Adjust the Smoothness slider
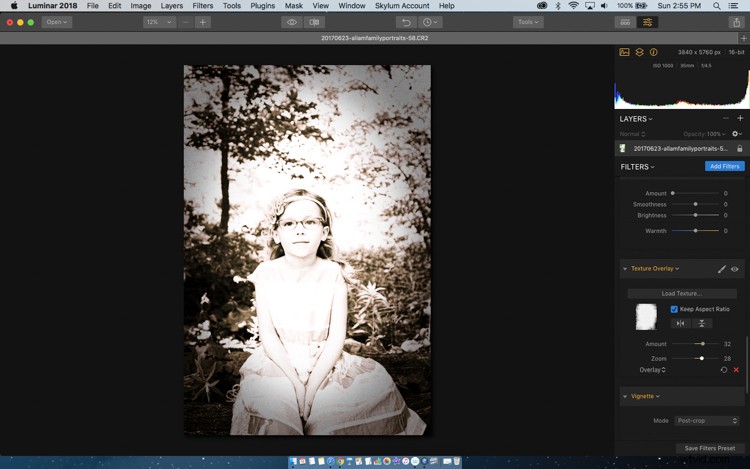The height and width of the screenshot is (469, 750). click(695, 204)
